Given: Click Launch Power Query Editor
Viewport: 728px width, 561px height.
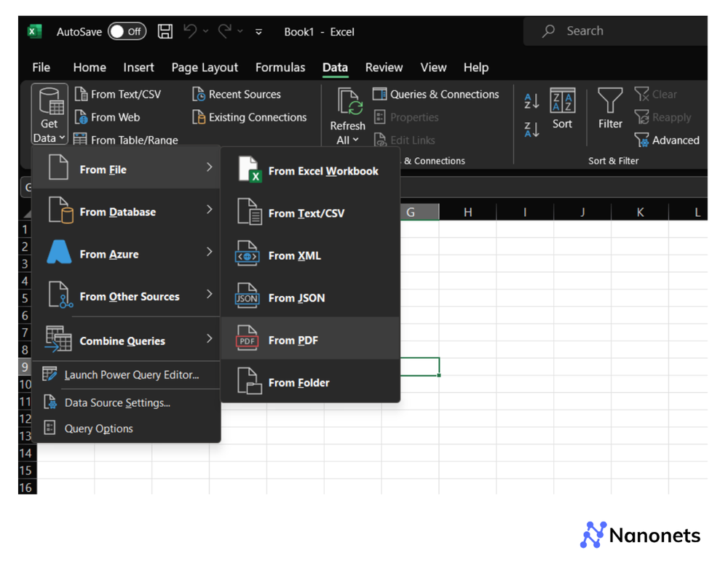Looking at the screenshot, I should 131,375.
